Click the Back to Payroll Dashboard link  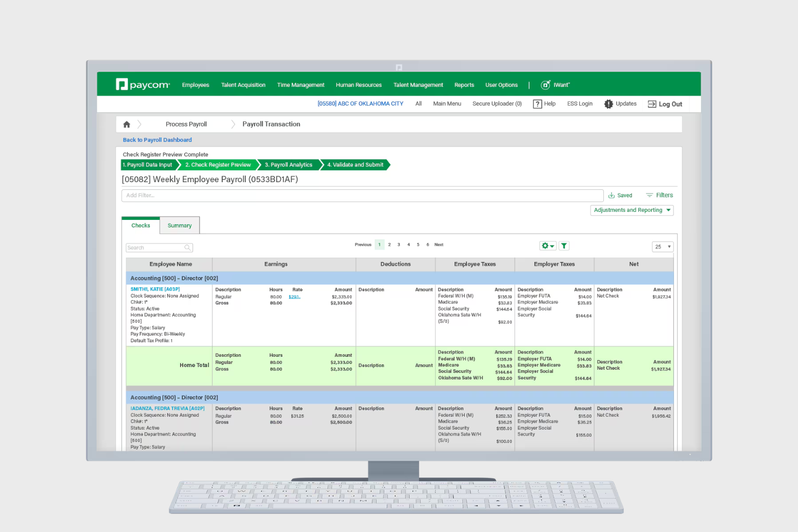[157, 140]
